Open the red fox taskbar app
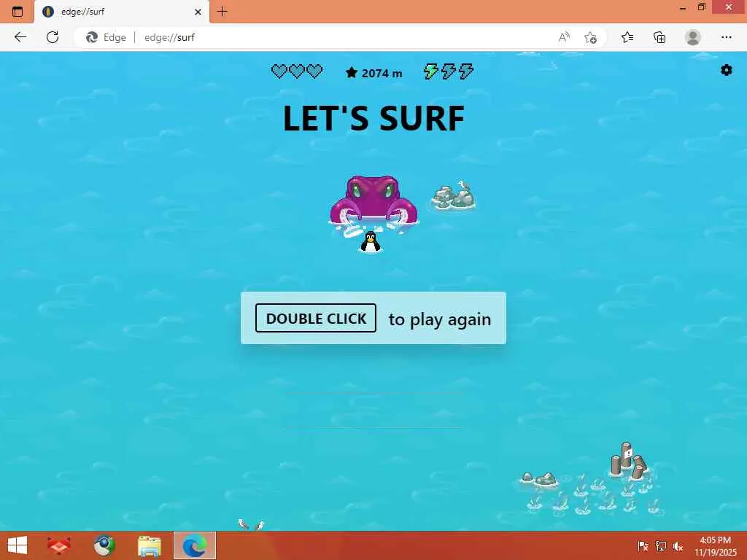 click(59, 545)
